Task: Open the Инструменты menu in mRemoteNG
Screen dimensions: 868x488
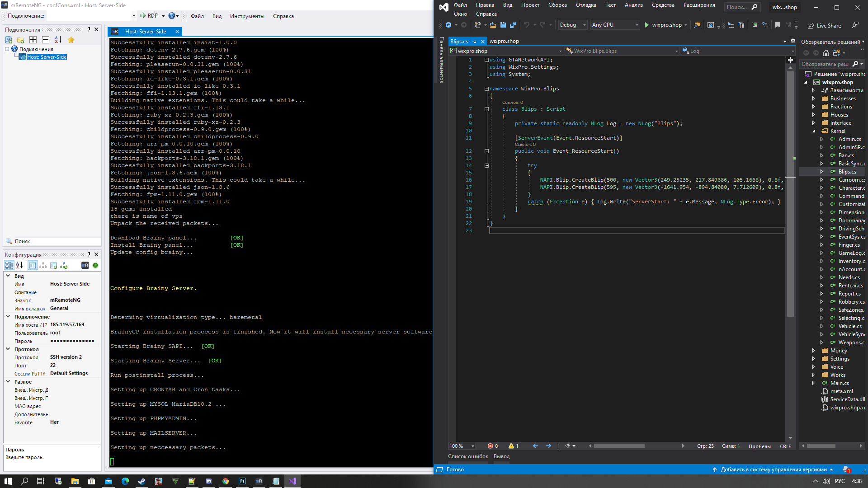Action: point(247,16)
